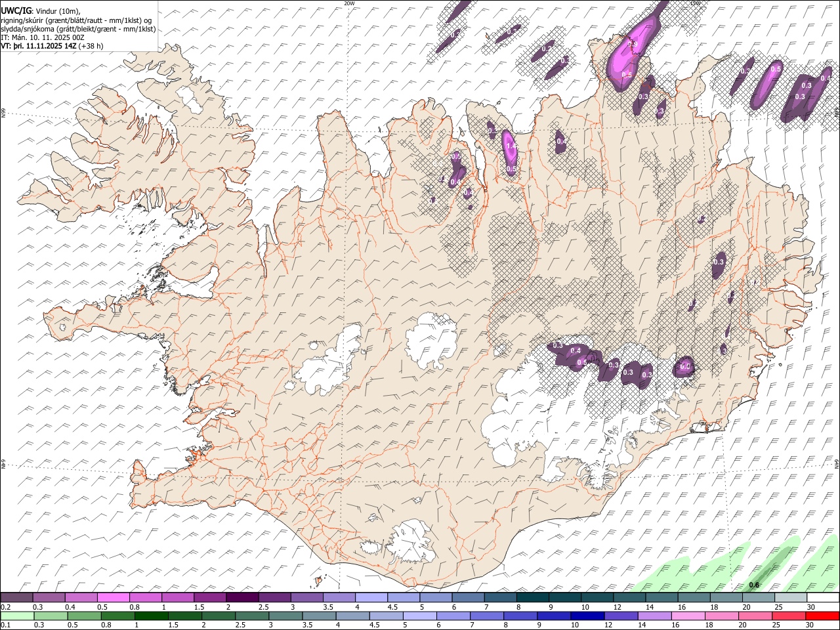Click the '0.6' value on the green rain band
This screenshot has height=630, width=840.
pos(754,585)
